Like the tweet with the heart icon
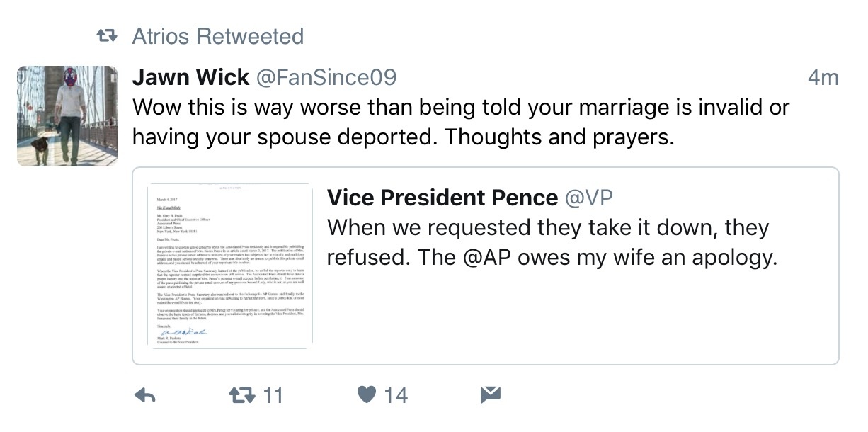The width and height of the screenshot is (868, 432). click(366, 395)
